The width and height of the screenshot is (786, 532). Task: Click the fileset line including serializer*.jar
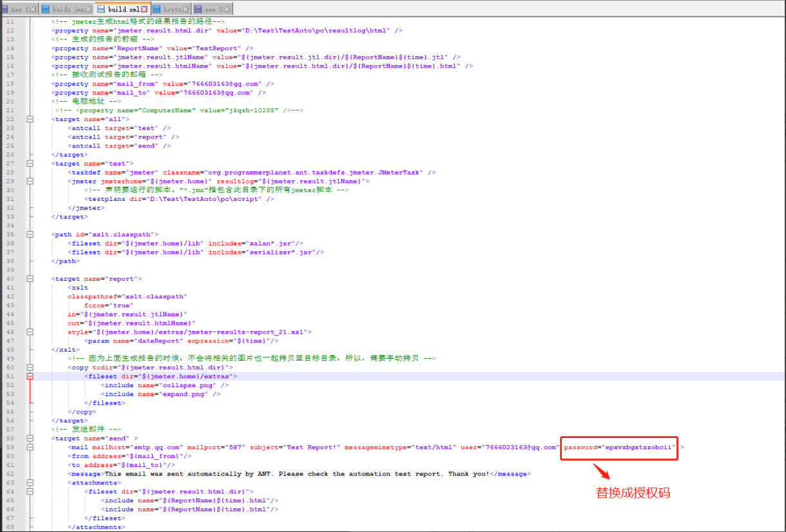(x=195, y=252)
